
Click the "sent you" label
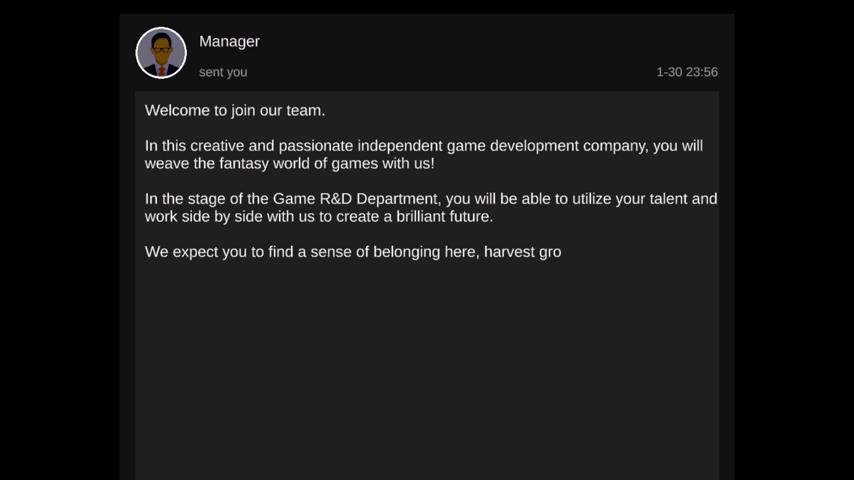pos(223,72)
